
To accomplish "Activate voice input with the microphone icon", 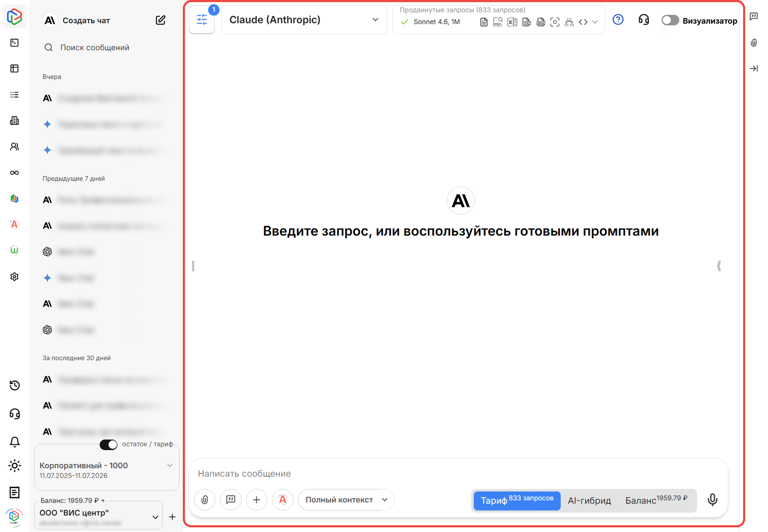I will (712, 499).
